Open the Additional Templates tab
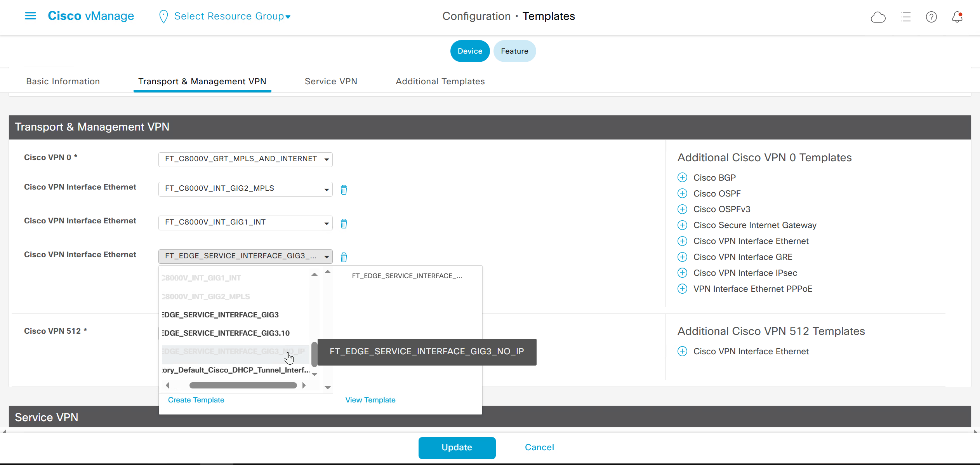This screenshot has height=465, width=980. [x=440, y=81]
